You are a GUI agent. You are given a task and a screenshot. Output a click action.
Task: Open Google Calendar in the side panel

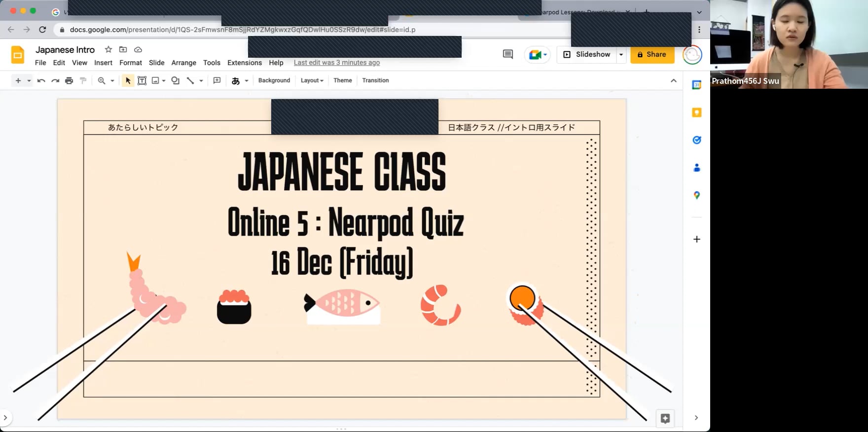point(696,85)
